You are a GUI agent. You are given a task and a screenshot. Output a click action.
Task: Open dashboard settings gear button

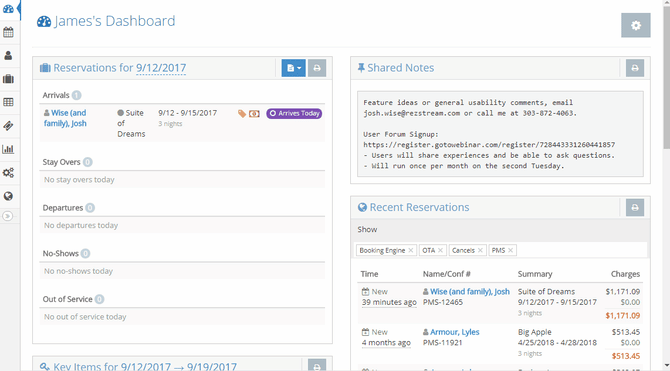(636, 25)
